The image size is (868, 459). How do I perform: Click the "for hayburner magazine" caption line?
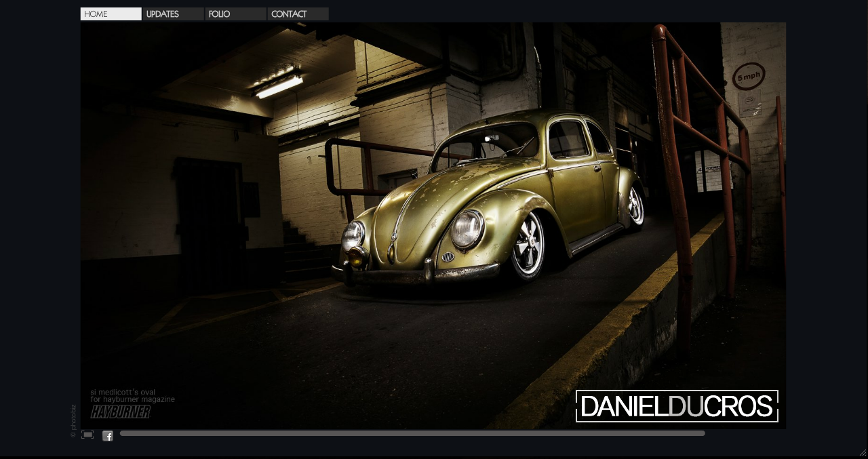133,399
